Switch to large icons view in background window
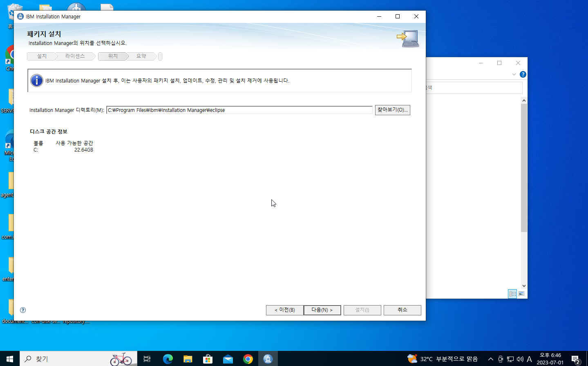Viewport: 588px width, 366px height. 521,294
